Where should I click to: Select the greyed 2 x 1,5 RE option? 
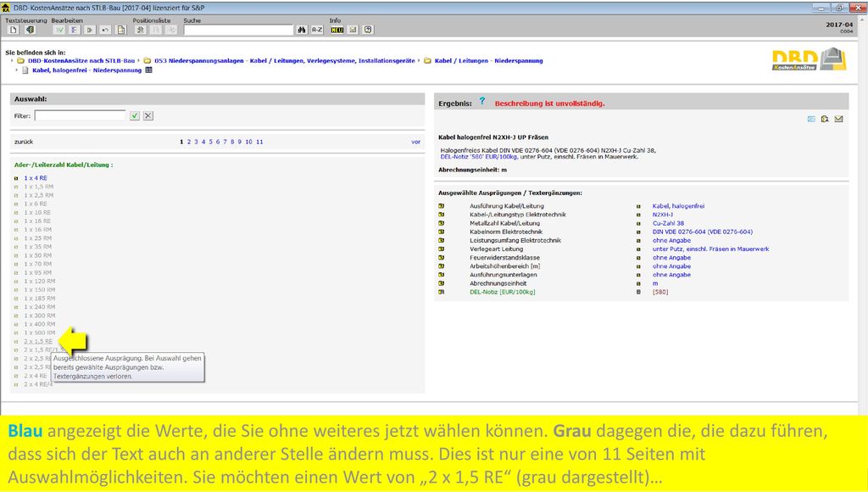pyautogui.click(x=38, y=342)
